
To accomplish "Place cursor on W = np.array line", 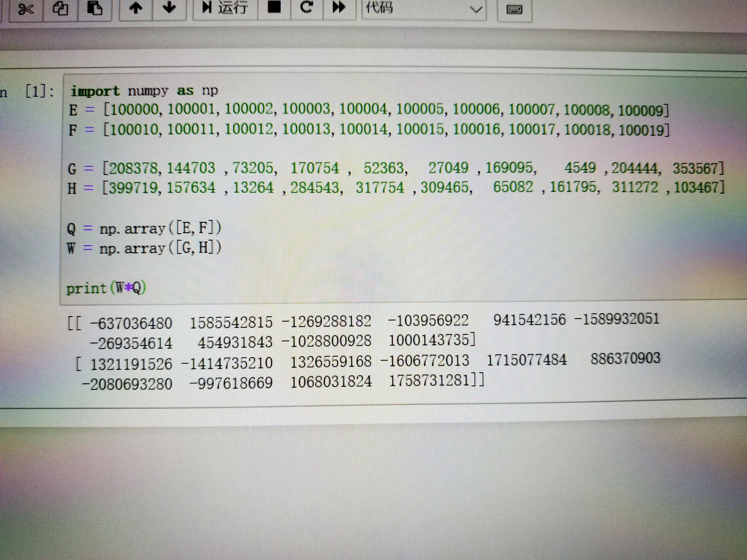I will 144,248.
